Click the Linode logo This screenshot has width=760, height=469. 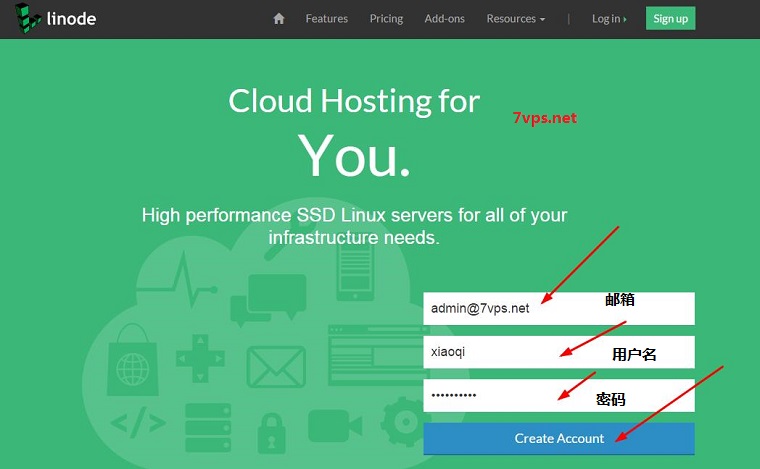55,18
